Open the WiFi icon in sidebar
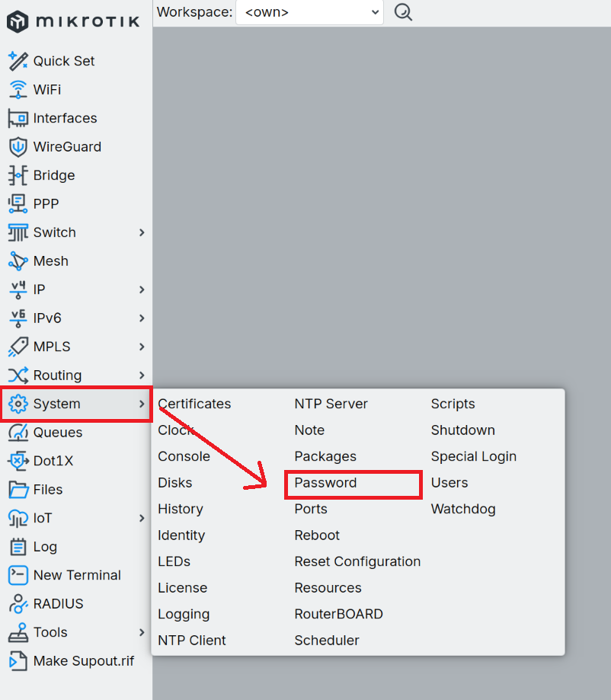Viewport: 611px width, 700px height. (x=18, y=90)
